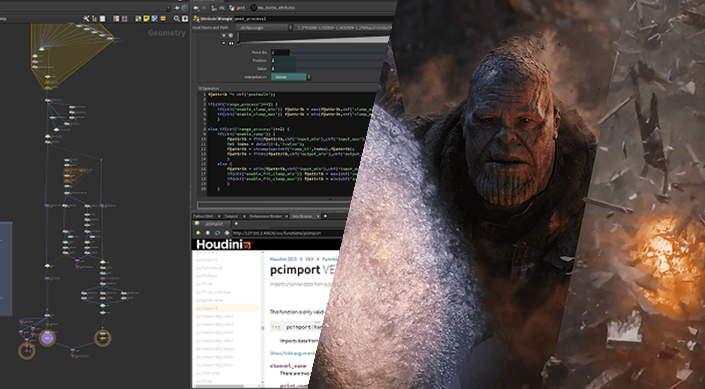Switch to the Help Browser tab
The height and width of the screenshot is (389, 705).
(x=302, y=216)
